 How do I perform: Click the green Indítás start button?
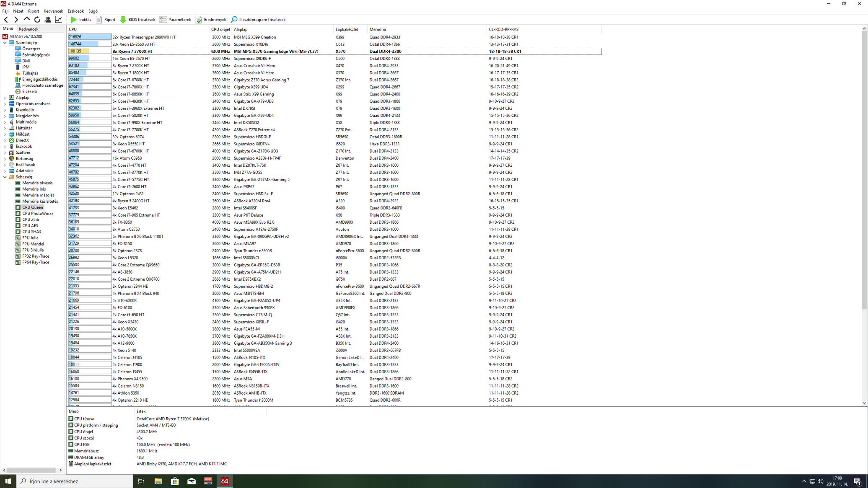pyautogui.click(x=81, y=20)
